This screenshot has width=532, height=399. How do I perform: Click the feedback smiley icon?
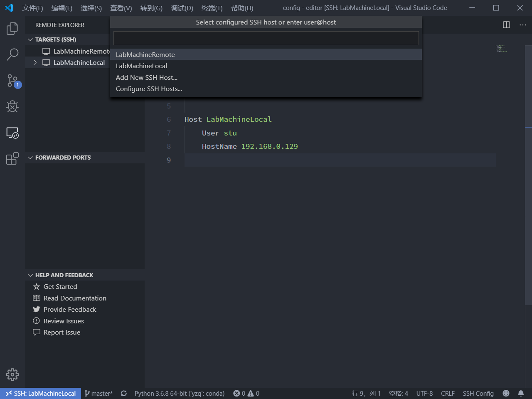click(x=506, y=393)
